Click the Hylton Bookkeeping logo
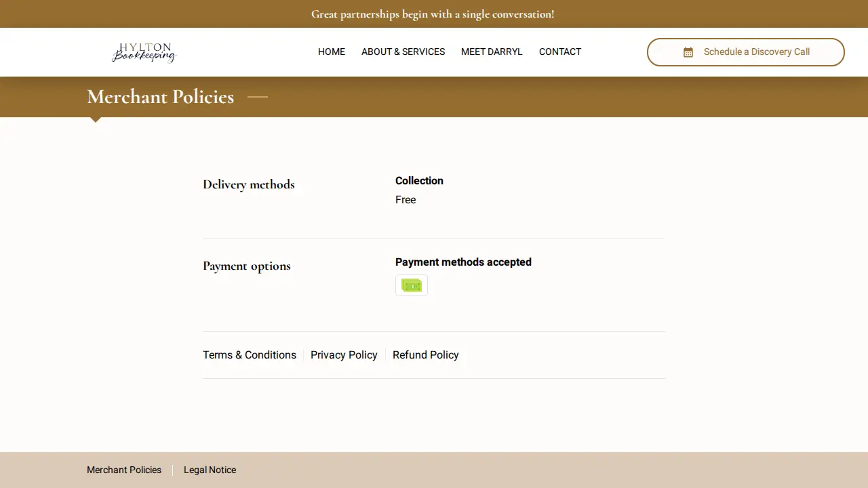This screenshot has height=488, width=868. pyautogui.click(x=144, y=52)
